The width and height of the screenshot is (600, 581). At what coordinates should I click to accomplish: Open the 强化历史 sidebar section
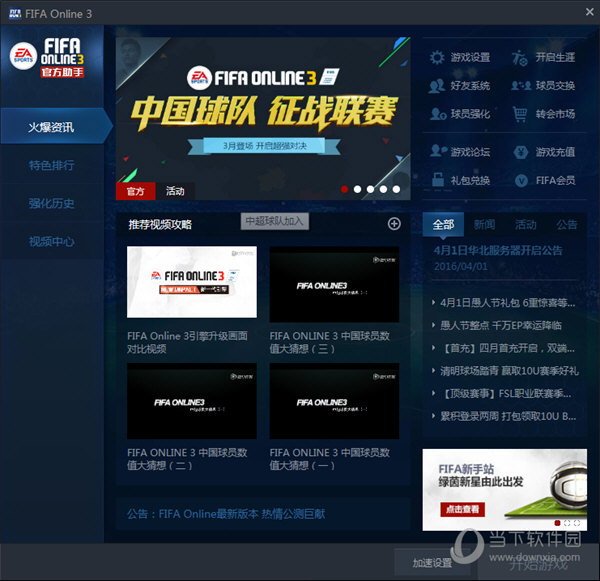(x=52, y=203)
